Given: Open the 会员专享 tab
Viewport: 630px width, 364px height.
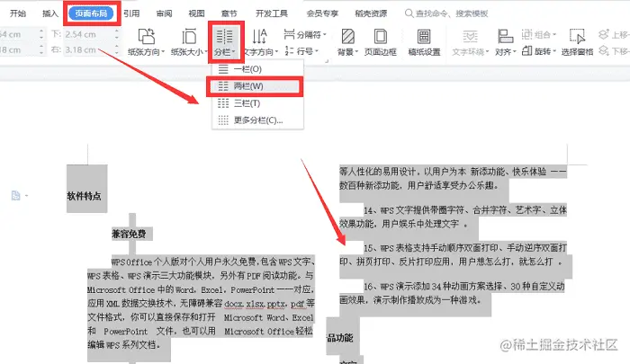Looking at the screenshot, I should coord(322,13).
